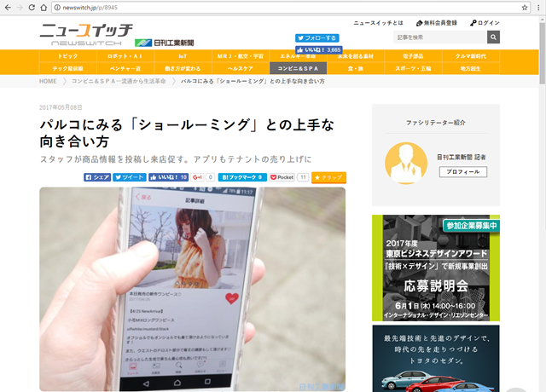
Task: Select the コンビニ＆SPA category tab
Action: [x=297, y=67]
